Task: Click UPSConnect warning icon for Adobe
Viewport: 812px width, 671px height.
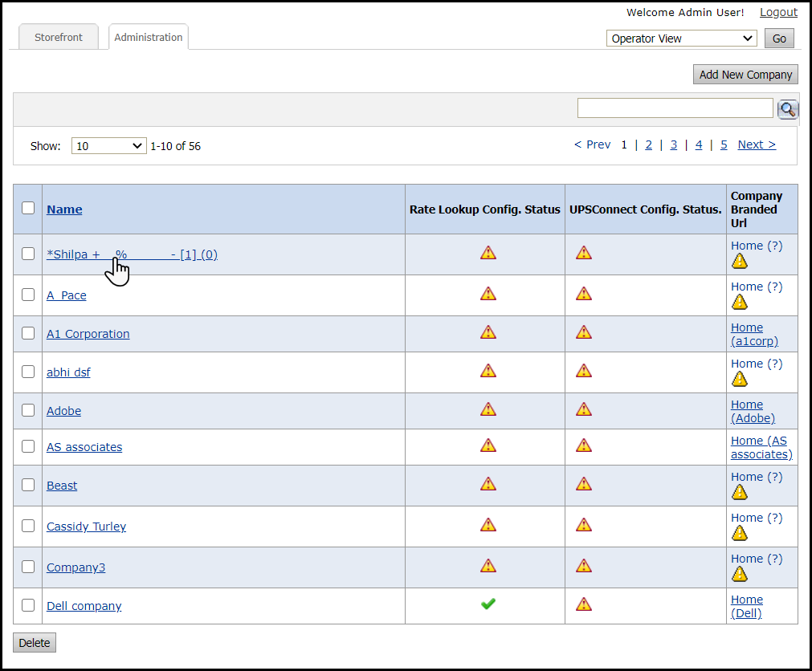Action: (584, 409)
